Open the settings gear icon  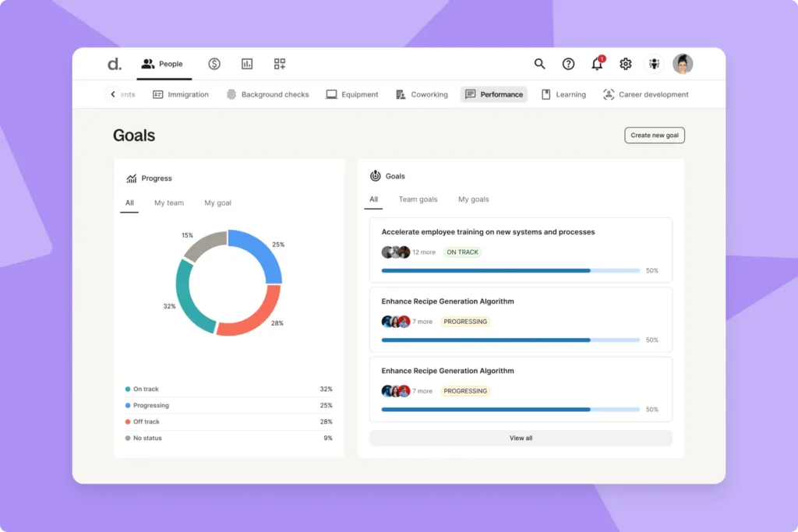[x=625, y=64]
